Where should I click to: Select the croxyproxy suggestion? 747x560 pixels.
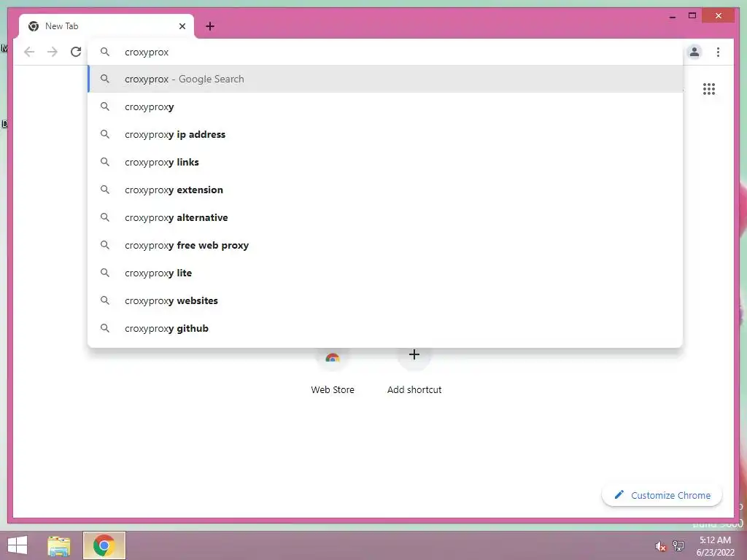point(385,106)
